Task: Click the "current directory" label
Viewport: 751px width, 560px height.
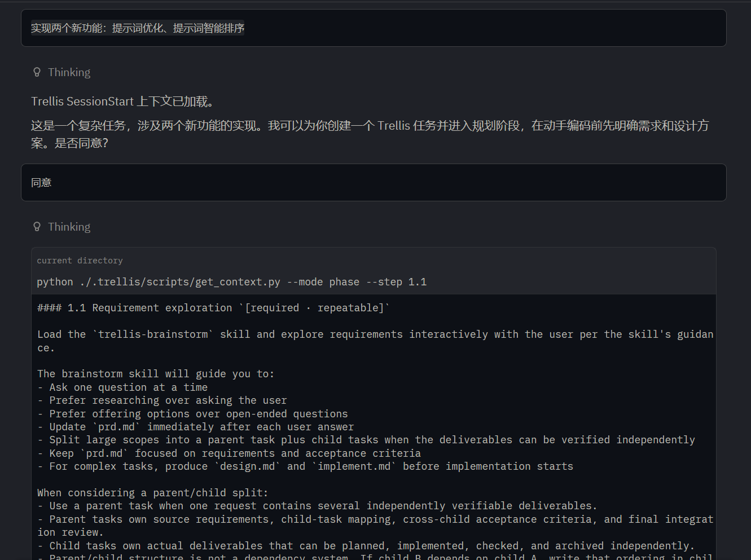Action: click(x=80, y=261)
